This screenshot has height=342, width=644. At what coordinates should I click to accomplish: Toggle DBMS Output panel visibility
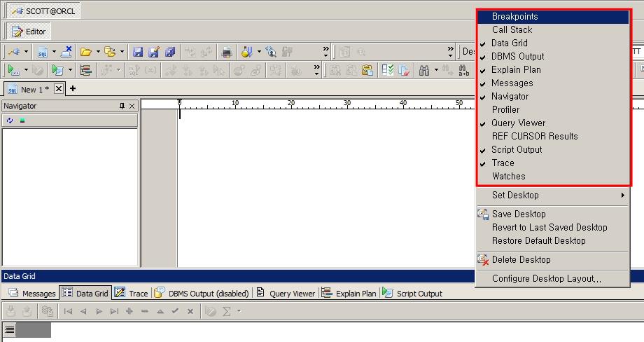(x=517, y=56)
